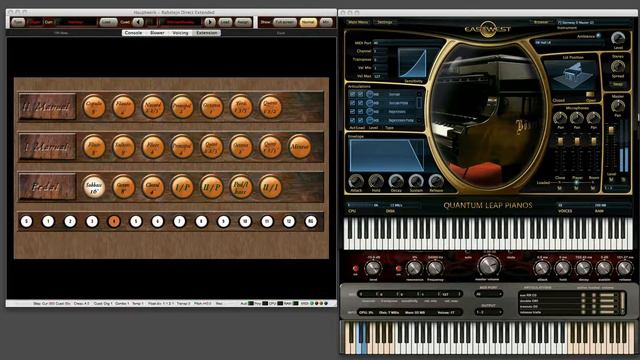This screenshot has height=360, width=640.
Task: Click the Attack envelope knob in Play
Action: click(x=356, y=181)
